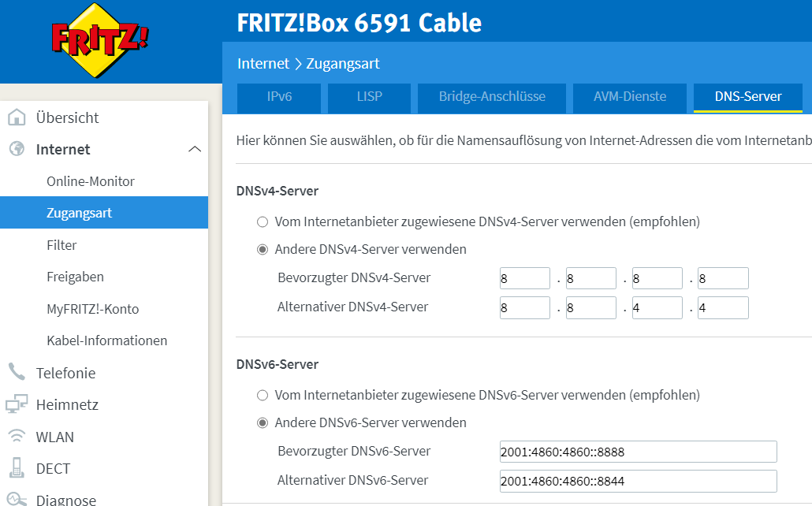
Task: Switch to the LISP tab
Action: point(369,98)
